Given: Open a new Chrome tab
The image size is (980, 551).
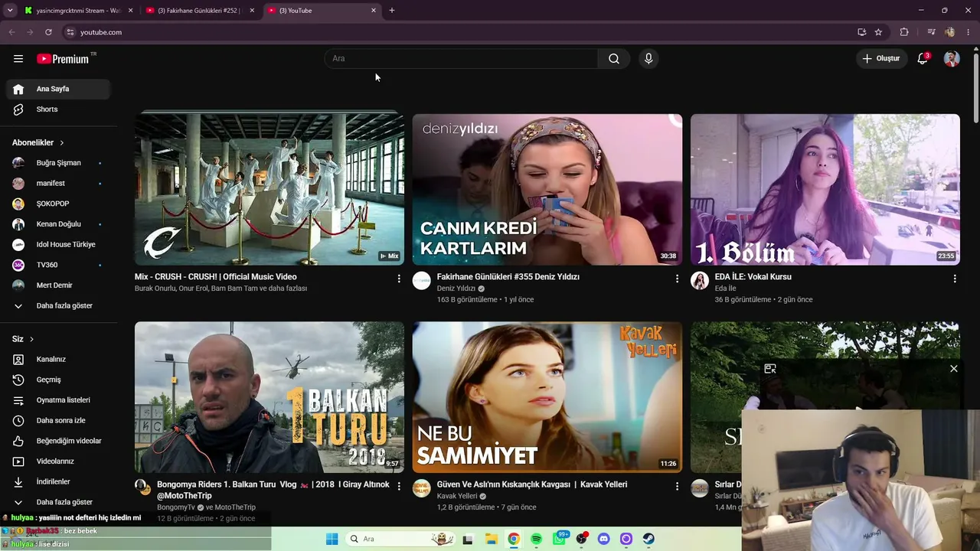Looking at the screenshot, I should click(x=392, y=11).
